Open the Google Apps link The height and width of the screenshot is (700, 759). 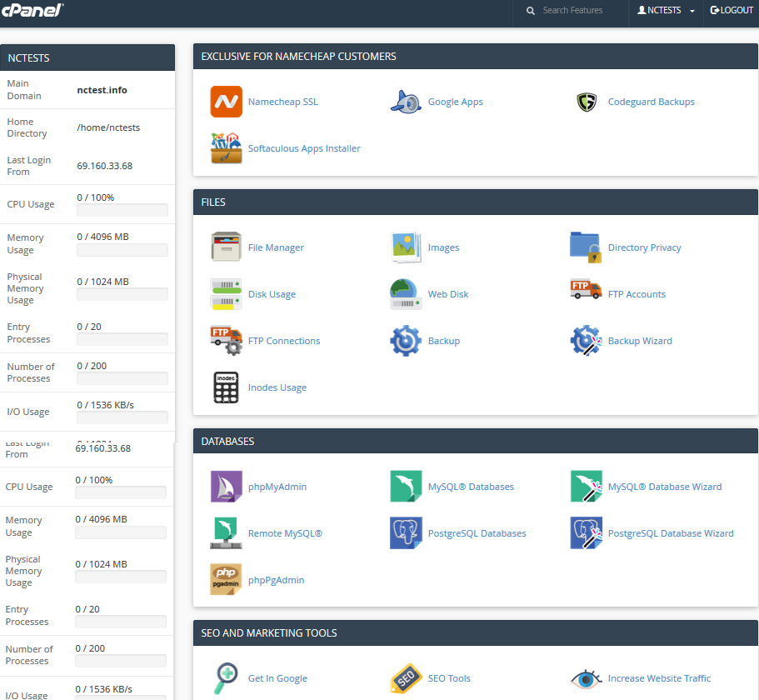tap(455, 102)
